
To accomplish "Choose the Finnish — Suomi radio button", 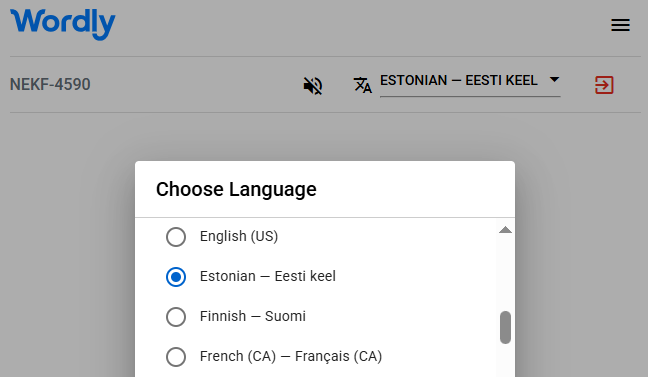I will (x=176, y=317).
